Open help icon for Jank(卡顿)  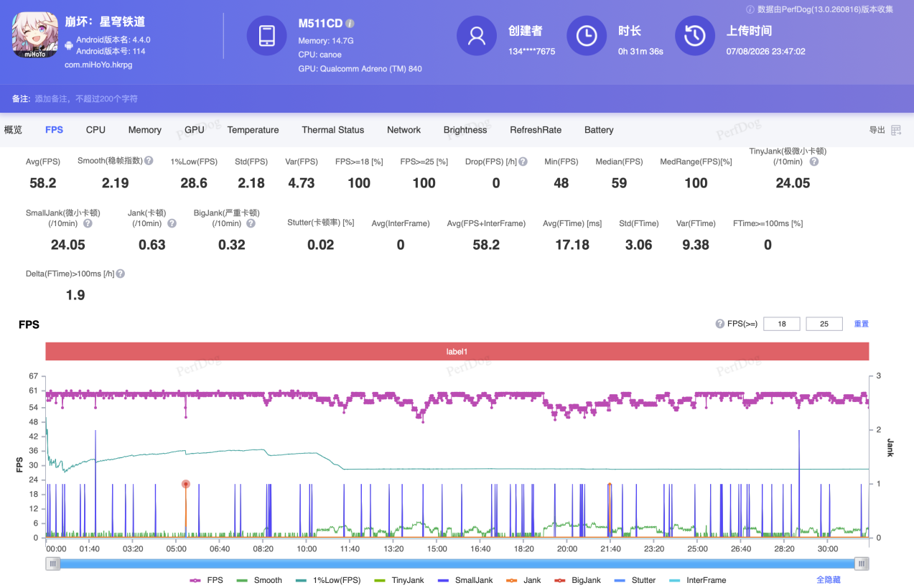coord(172,223)
